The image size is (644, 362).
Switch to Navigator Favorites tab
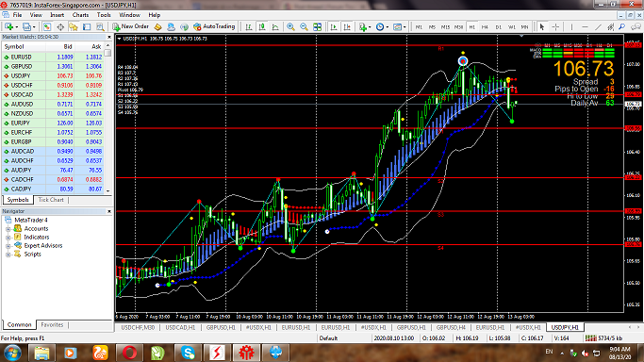[52, 324]
